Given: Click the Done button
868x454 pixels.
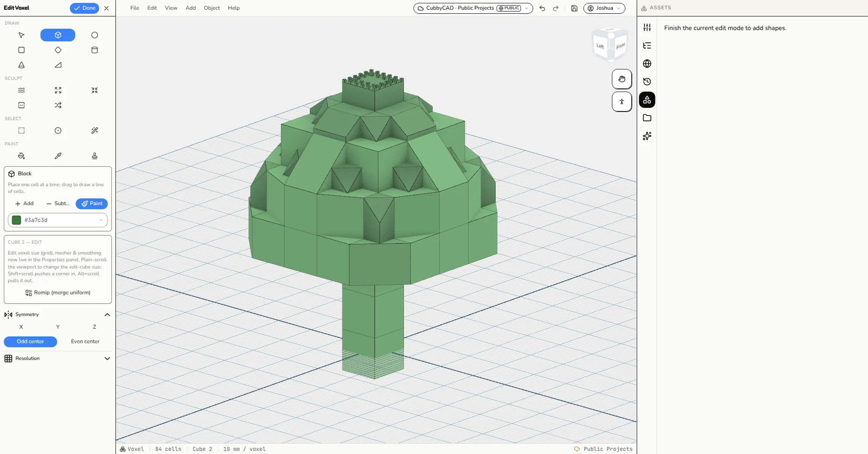Looking at the screenshot, I should pos(84,8).
